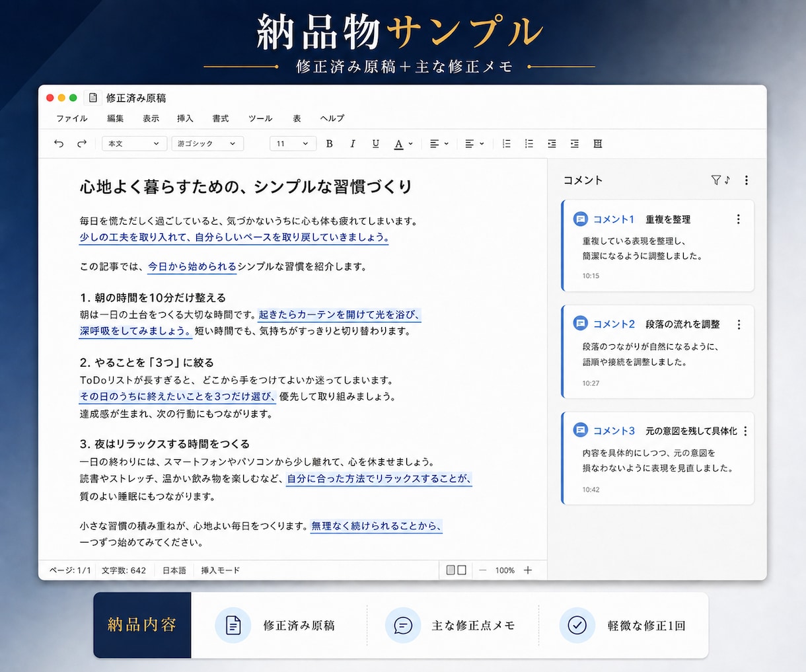Open the 本文 paragraph style dropdown
806x672 pixels.
click(134, 143)
